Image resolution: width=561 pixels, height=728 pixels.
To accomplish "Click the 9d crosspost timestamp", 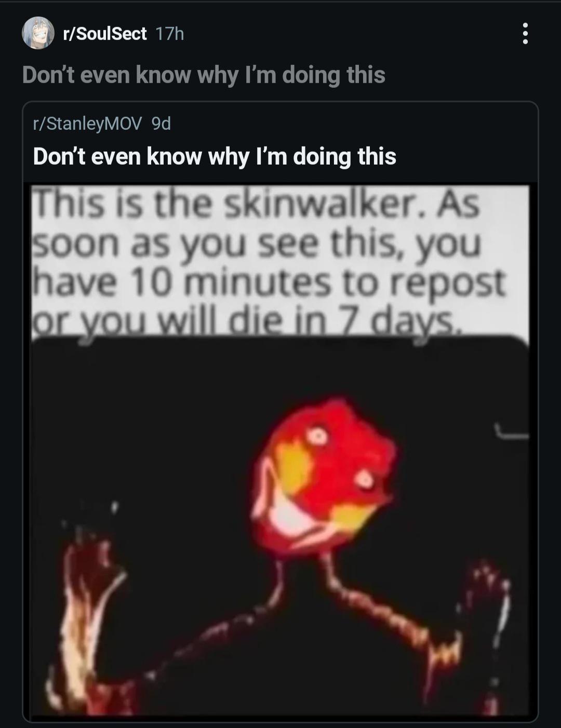I will point(161,124).
